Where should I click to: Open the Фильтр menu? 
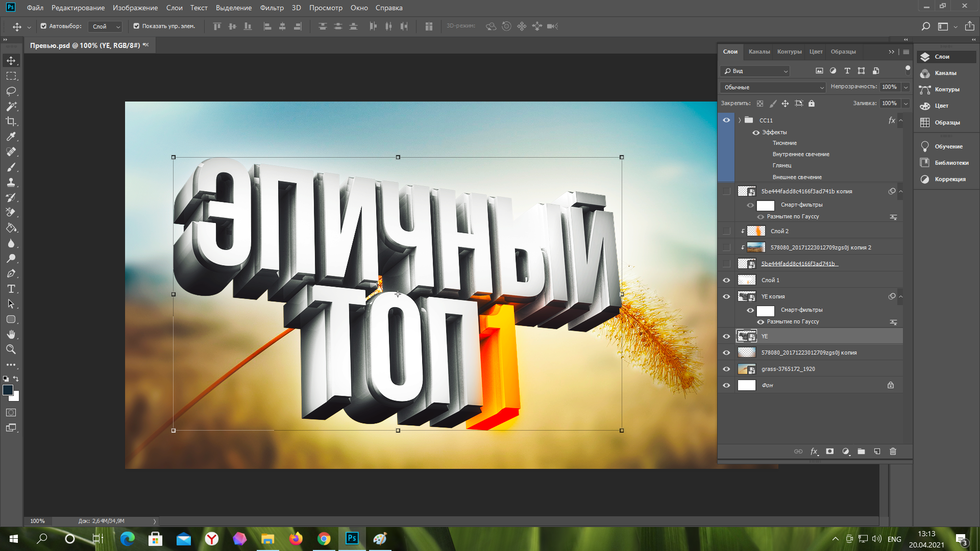[x=272, y=8]
